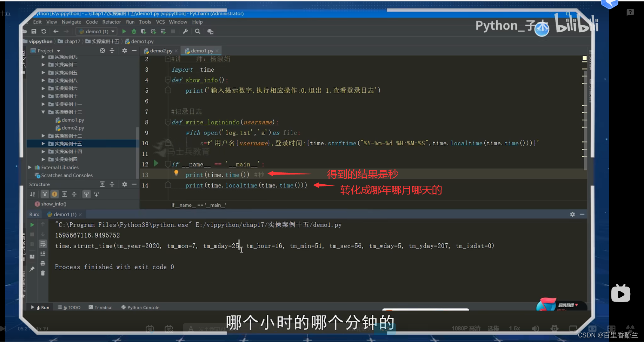This screenshot has width=644, height=342.
Task: Open the Tools menu
Action: (145, 22)
